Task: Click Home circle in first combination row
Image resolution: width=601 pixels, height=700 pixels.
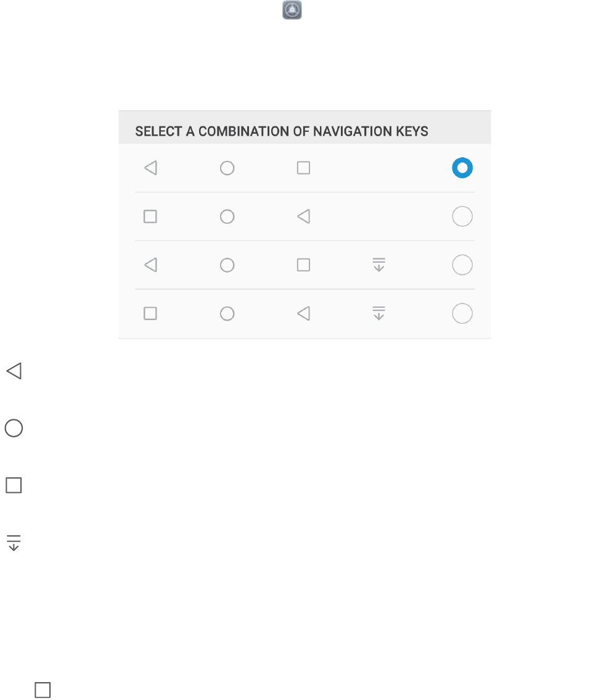Action: [x=227, y=168]
